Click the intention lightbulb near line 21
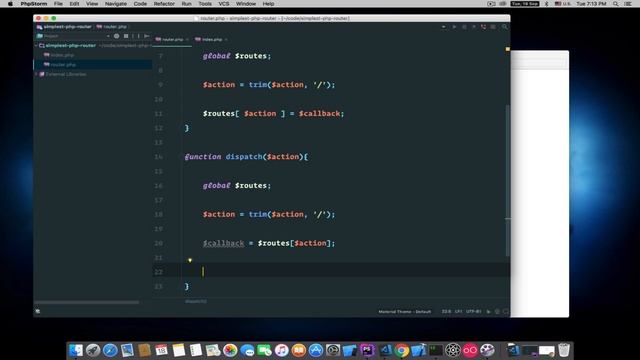Viewport: 640px width, 360px height. (x=190, y=260)
